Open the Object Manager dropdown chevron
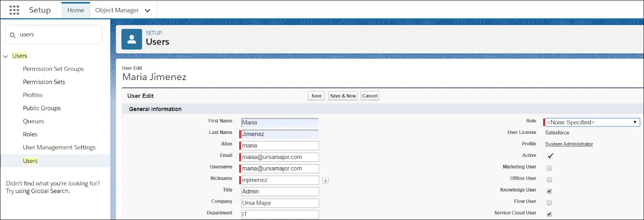This screenshot has width=644, height=220. (x=148, y=11)
